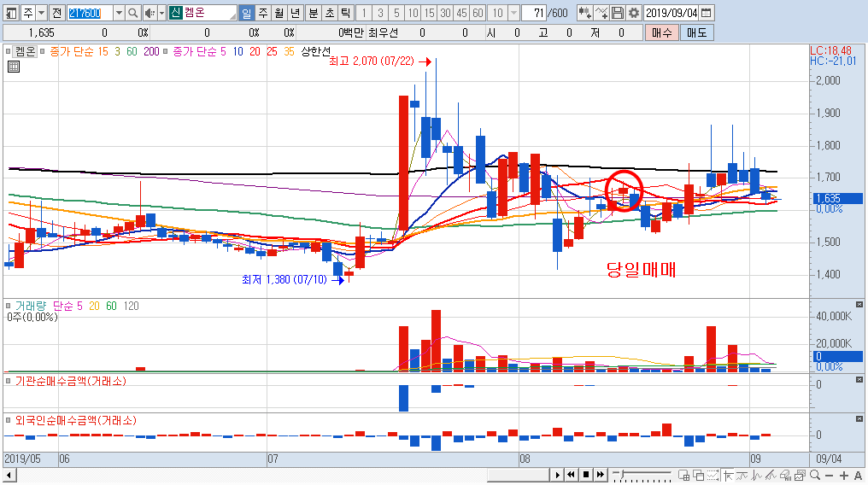Toggle the 종가 단순 5 moving average legend
868x485 pixels.
point(199,51)
